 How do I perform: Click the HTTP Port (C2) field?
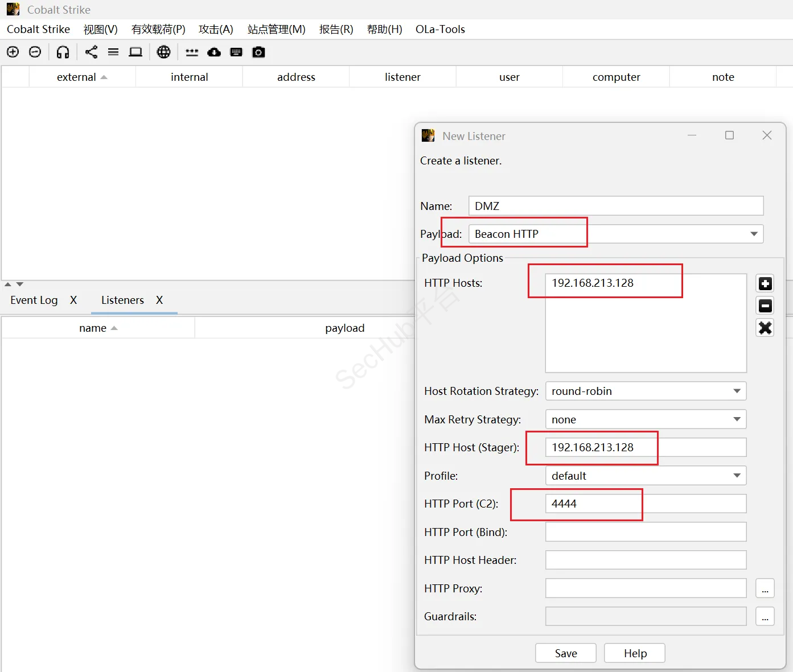(646, 504)
